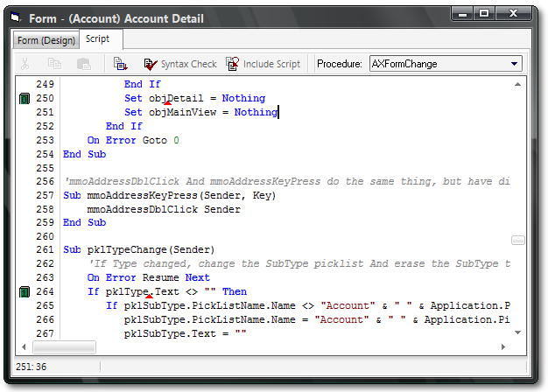Click 'On Error Resume Next' on line 263
The width and height of the screenshot is (548, 392).
pos(149,277)
